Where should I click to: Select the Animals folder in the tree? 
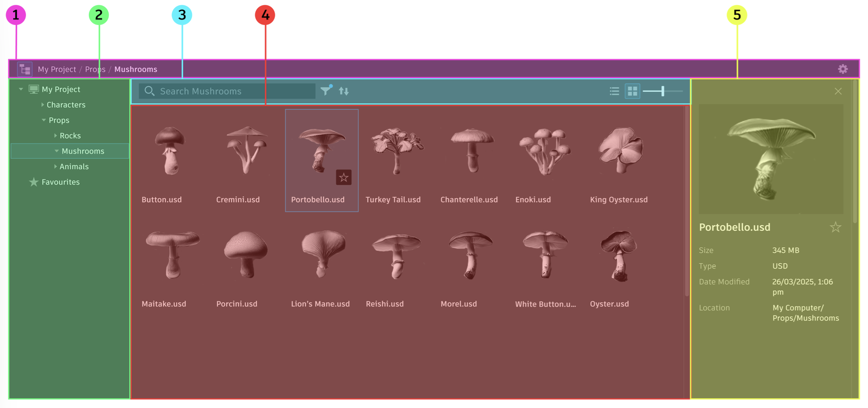click(x=74, y=167)
